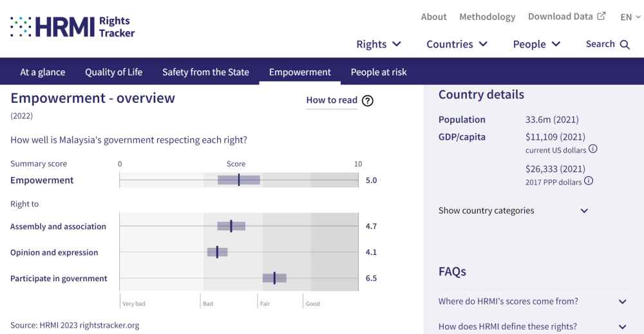644x334 pixels.
Task: Open the Safety from the State tab
Action: pos(205,72)
